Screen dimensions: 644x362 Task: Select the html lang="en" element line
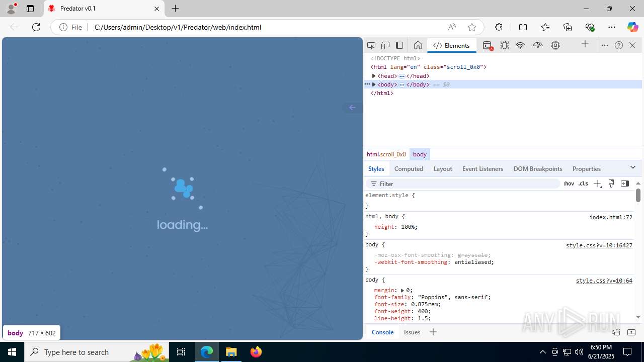click(x=428, y=67)
